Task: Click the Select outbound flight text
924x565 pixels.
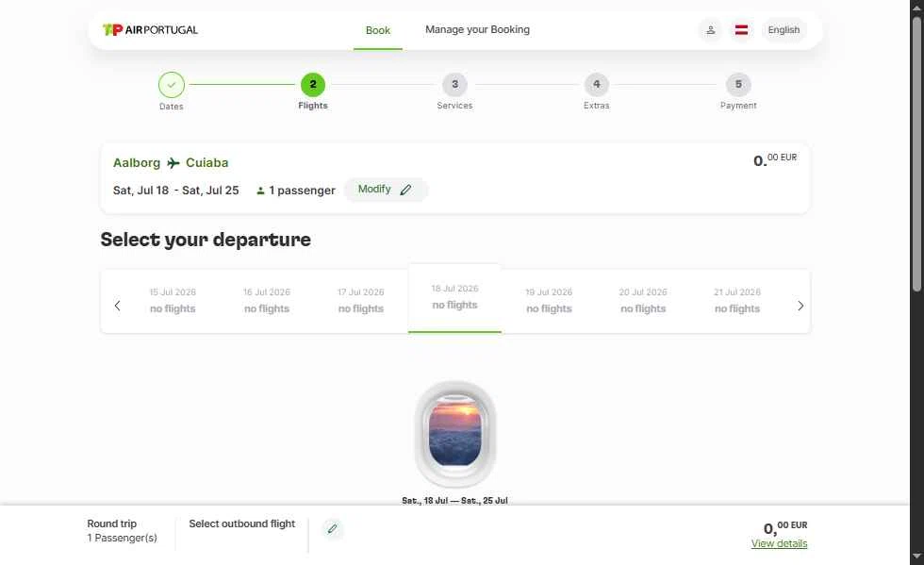Action: coord(241,523)
